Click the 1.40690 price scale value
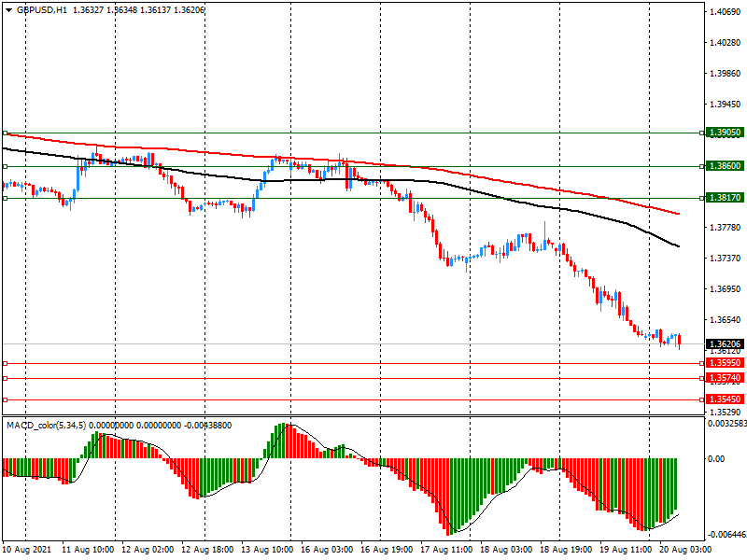Viewport: 747px width, 560px height. pos(726,12)
